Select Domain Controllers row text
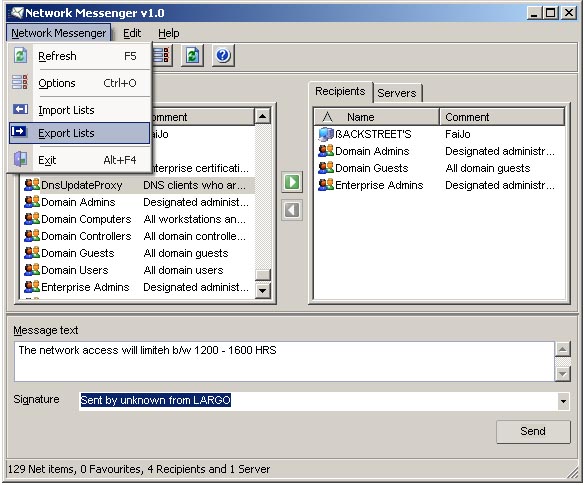 86,236
